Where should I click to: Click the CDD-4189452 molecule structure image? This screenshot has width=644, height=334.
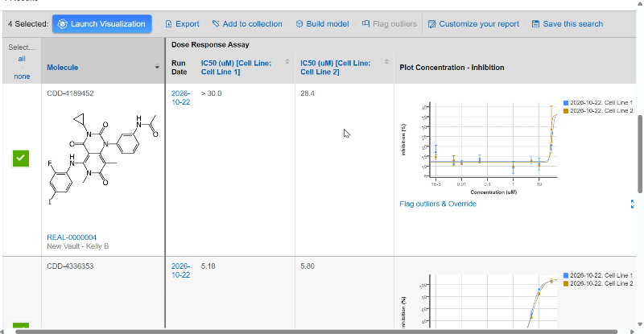pyautogui.click(x=103, y=159)
